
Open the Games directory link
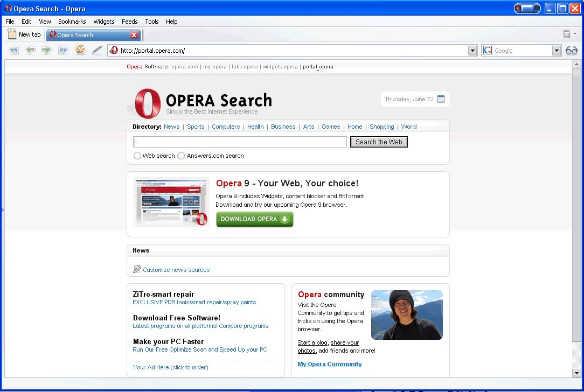[331, 127]
